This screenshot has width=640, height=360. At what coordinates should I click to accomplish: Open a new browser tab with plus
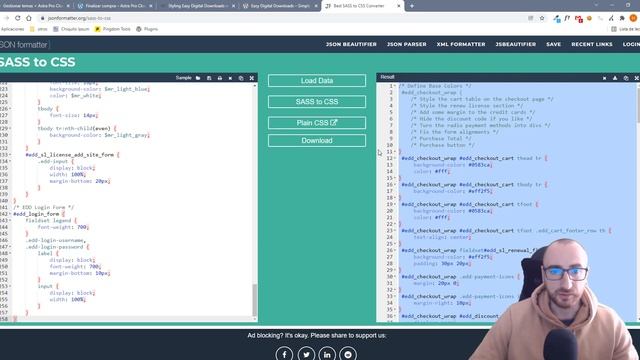[x=412, y=6]
